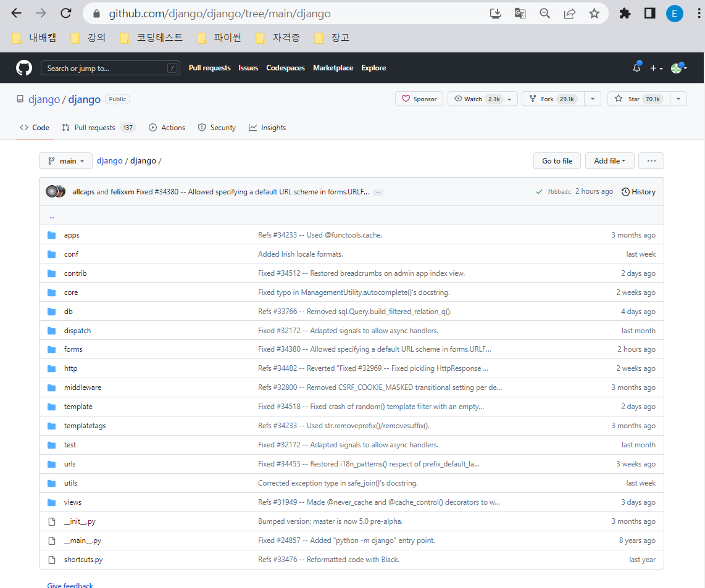Open the 내배캠 bookmark folder
Image resolution: width=705 pixels, height=588 pixels.
(34, 38)
